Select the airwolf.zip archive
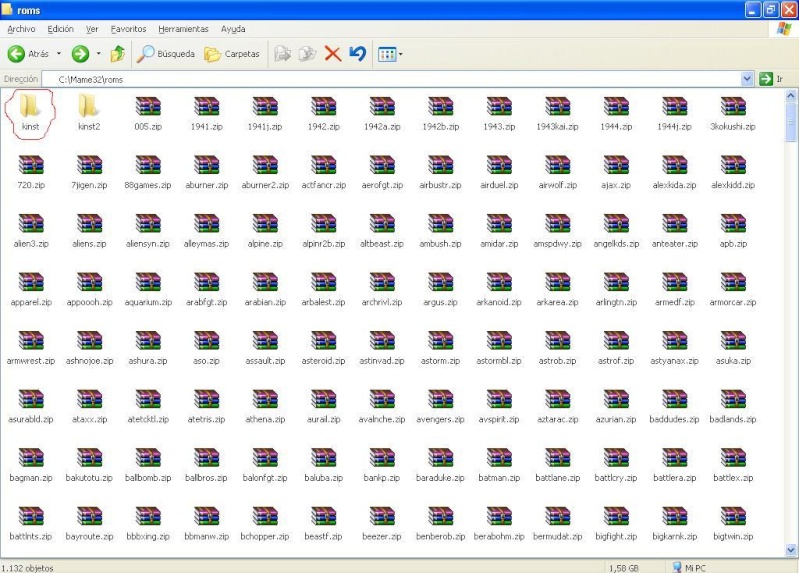Viewport: 799px width, 573px height. pos(557,172)
